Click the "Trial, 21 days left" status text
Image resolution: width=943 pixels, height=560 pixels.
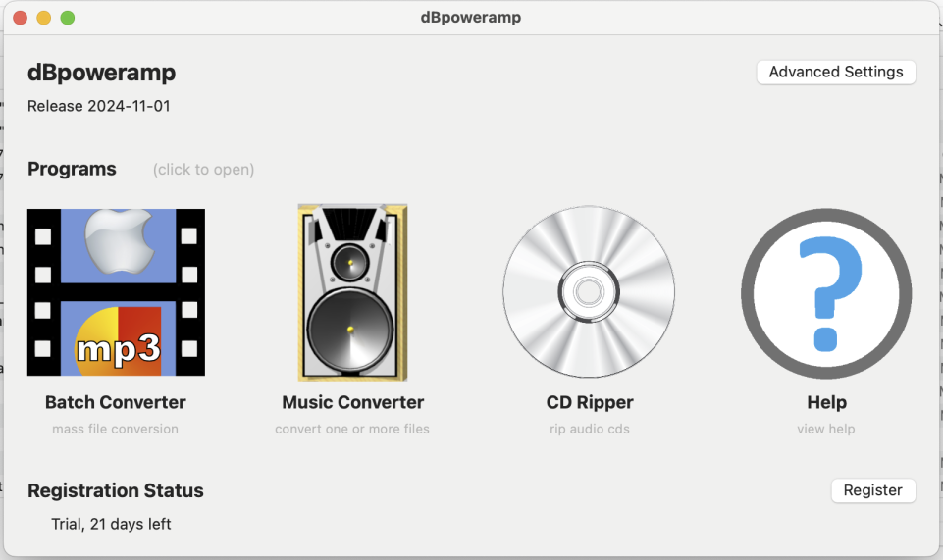[111, 524]
